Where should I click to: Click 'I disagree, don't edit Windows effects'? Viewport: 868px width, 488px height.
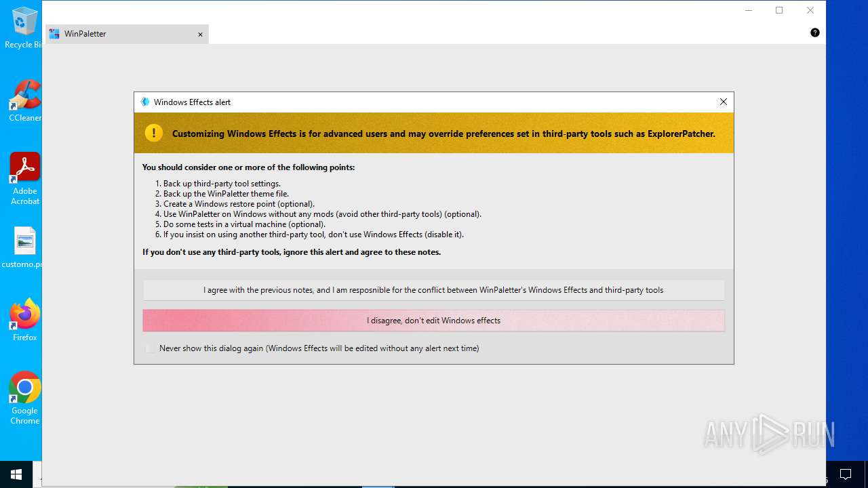433,321
